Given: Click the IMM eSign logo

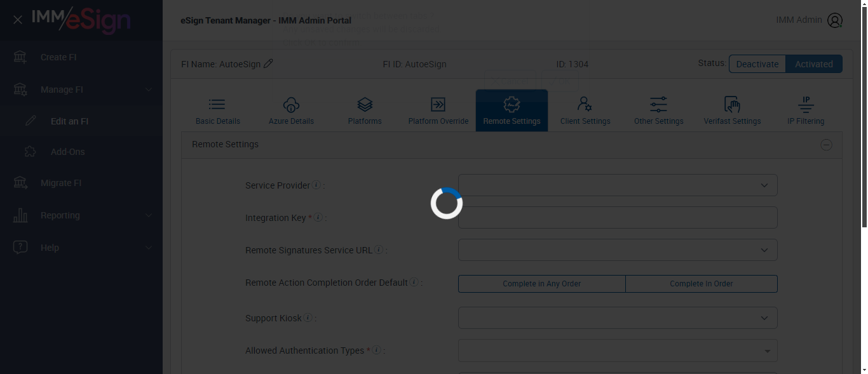Looking at the screenshot, I should pyautogui.click(x=81, y=20).
